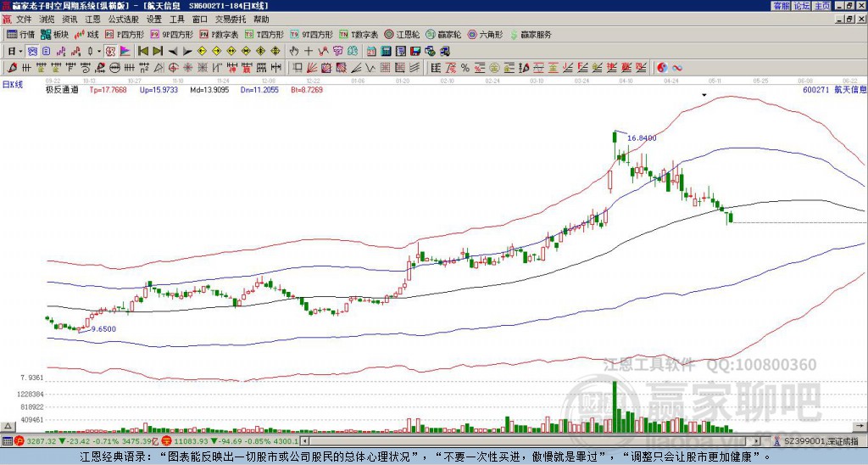Open the 浏览 menu
This screenshot has height=465, width=868.
coord(47,20)
